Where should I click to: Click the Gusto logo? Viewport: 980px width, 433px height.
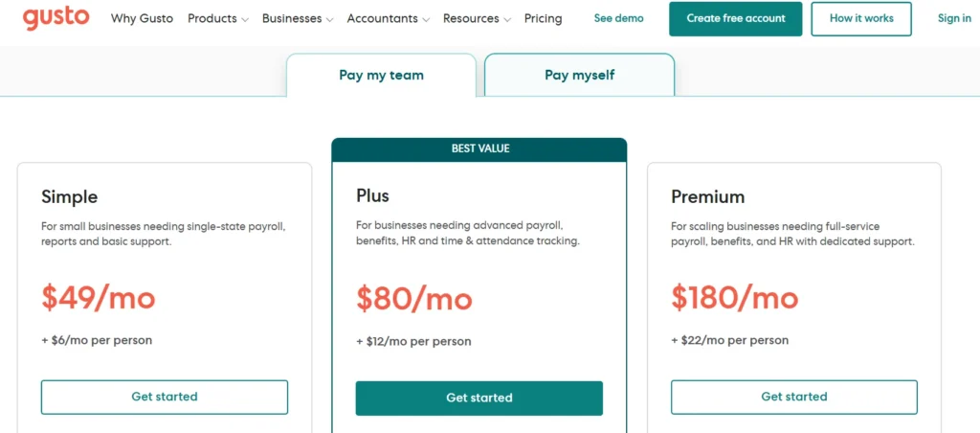pyautogui.click(x=56, y=18)
